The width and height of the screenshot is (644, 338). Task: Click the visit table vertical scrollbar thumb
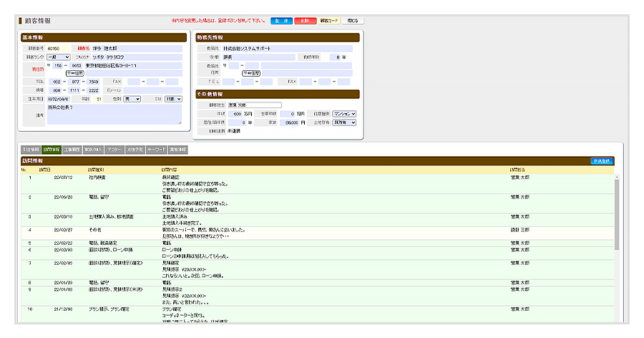point(617,215)
